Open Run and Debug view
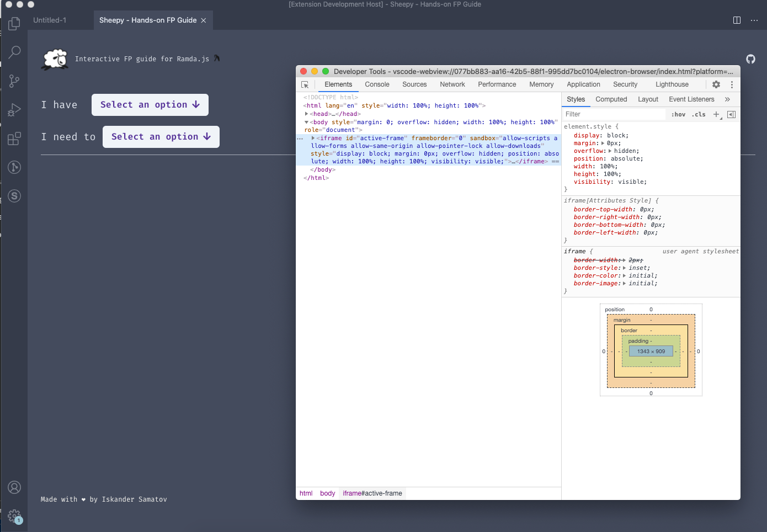This screenshot has width=767, height=532. click(x=14, y=110)
